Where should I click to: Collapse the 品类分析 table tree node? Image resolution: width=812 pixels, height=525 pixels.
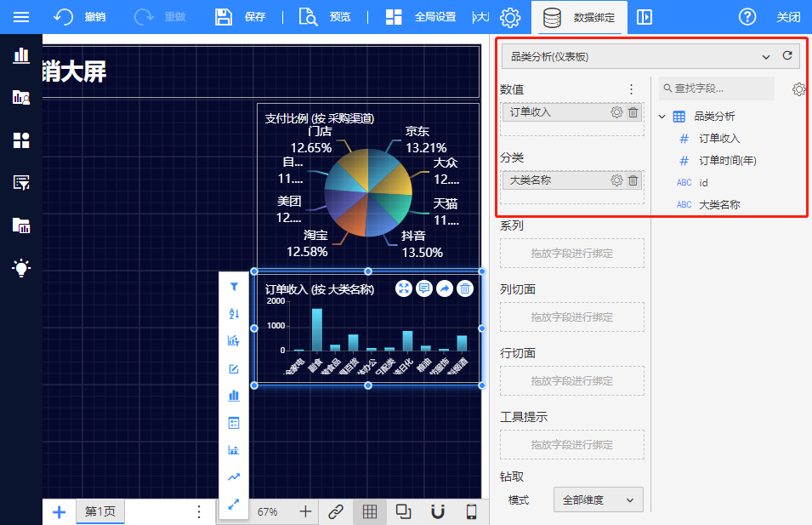(x=662, y=117)
